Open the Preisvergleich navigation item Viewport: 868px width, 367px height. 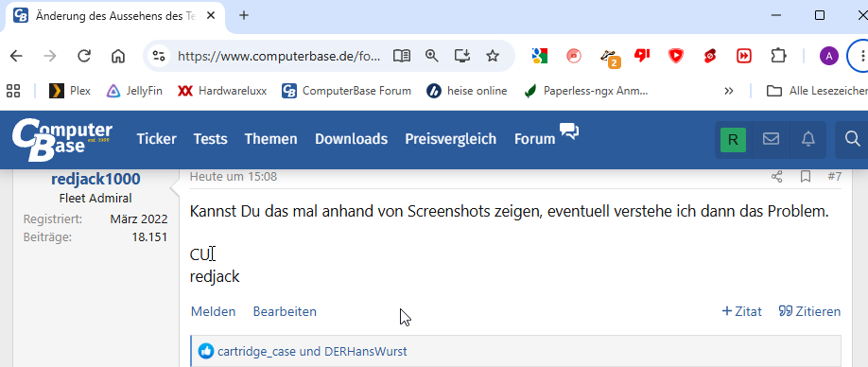point(451,139)
